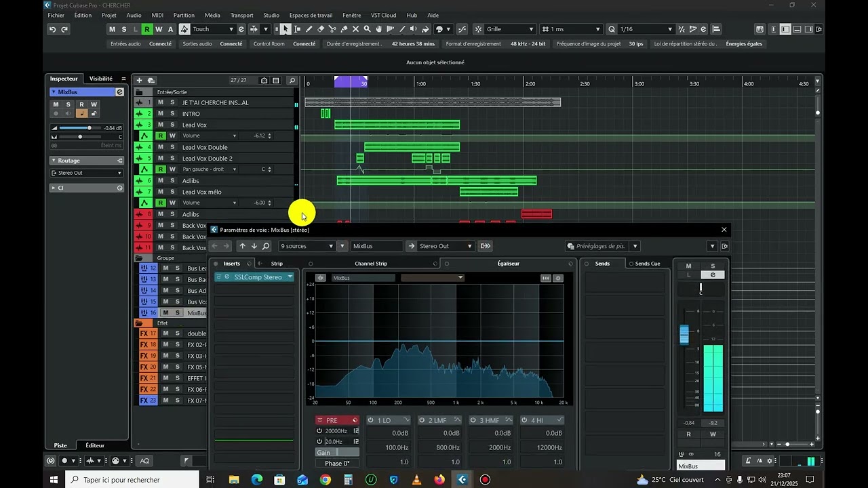The width and height of the screenshot is (868, 488).
Task: Click next channel down arrow in channel settings
Action: 254,246
